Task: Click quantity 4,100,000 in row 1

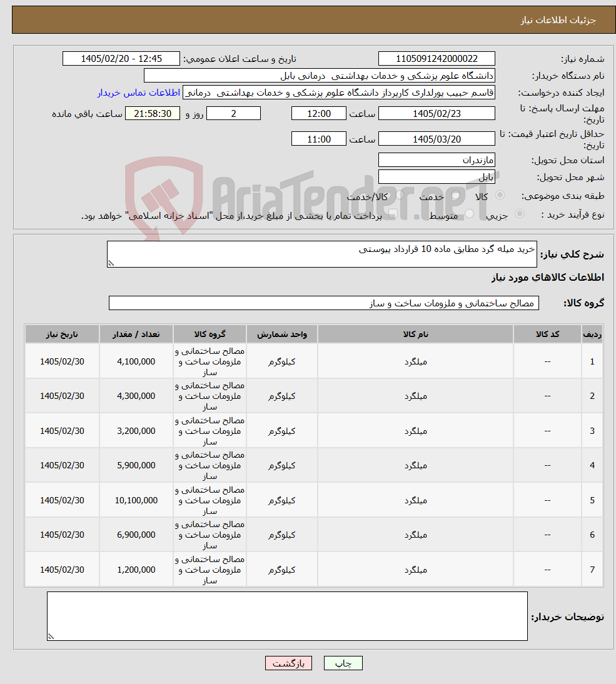Action: 136,361
